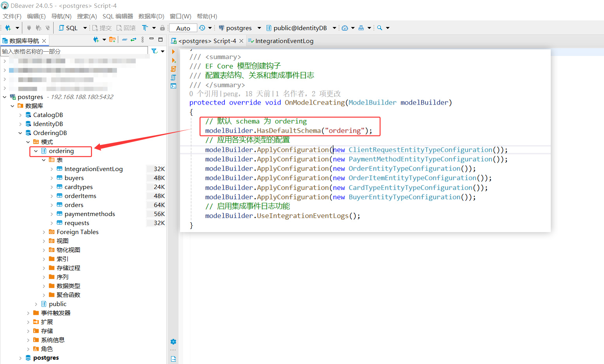Expand the CatalogDB database node

[20, 115]
